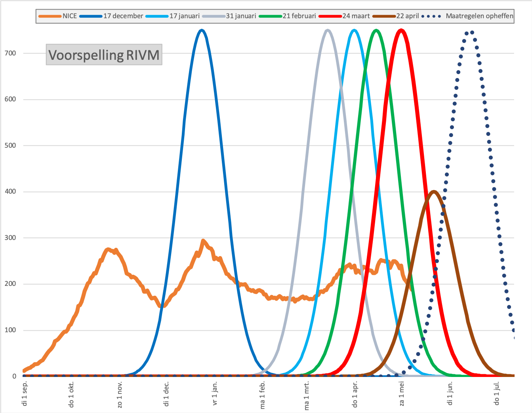Click the Voorspelling RIVM title box
This screenshot has height=413, width=532.
pyautogui.click(x=104, y=55)
